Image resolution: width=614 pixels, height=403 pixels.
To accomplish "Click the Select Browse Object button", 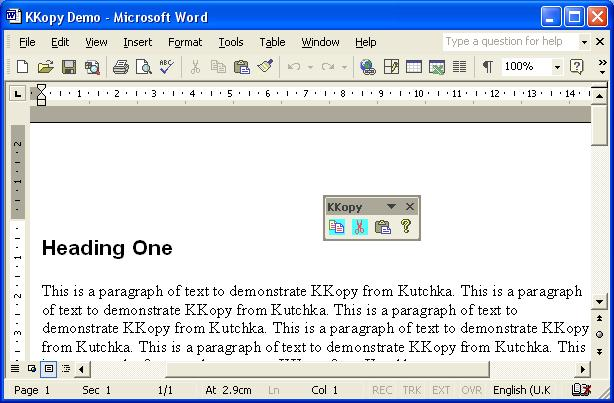I will tap(599, 334).
